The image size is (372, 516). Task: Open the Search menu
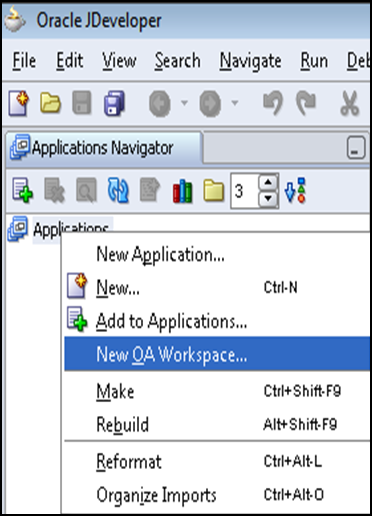(x=178, y=61)
